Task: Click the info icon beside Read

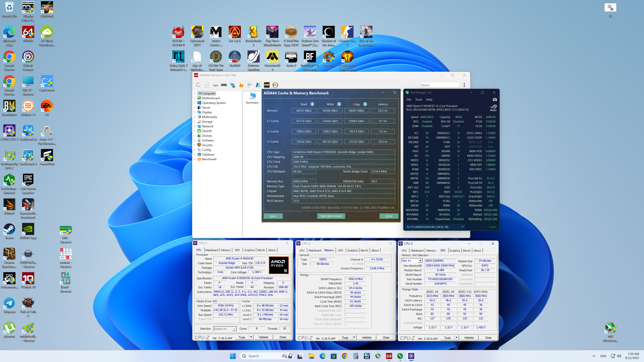Action: (x=312, y=104)
